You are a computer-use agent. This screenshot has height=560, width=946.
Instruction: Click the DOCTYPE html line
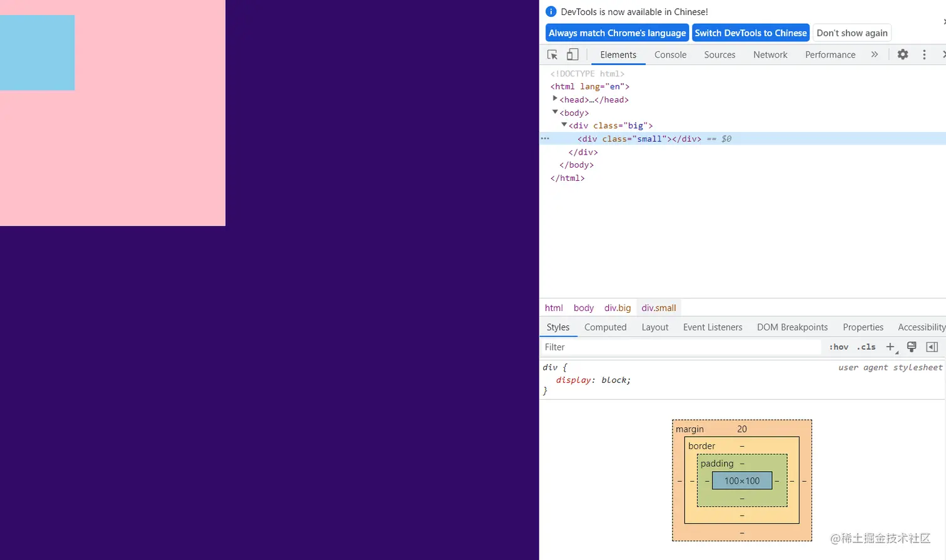[587, 73]
